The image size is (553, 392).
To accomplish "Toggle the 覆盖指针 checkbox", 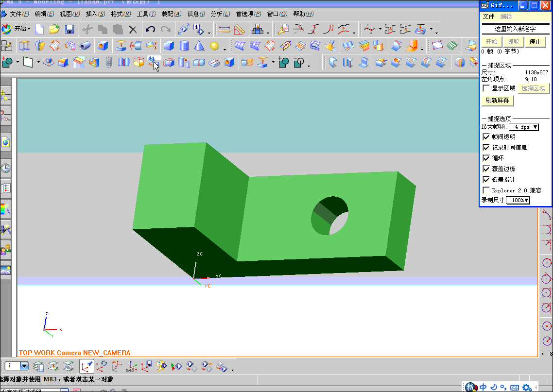I will coord(486,179).
